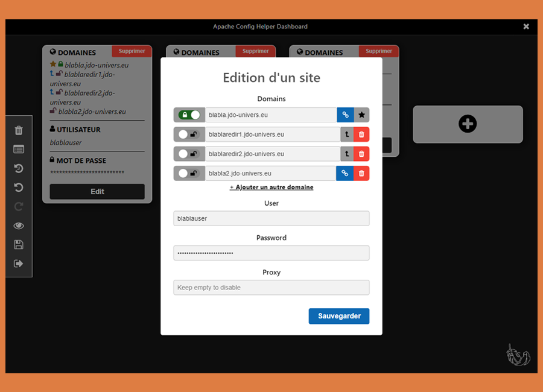Image resolution: width=543 pixels, height=392 pixels.
Task: Toggle the eye preview icon in sidebar
Action: point(19,226)
